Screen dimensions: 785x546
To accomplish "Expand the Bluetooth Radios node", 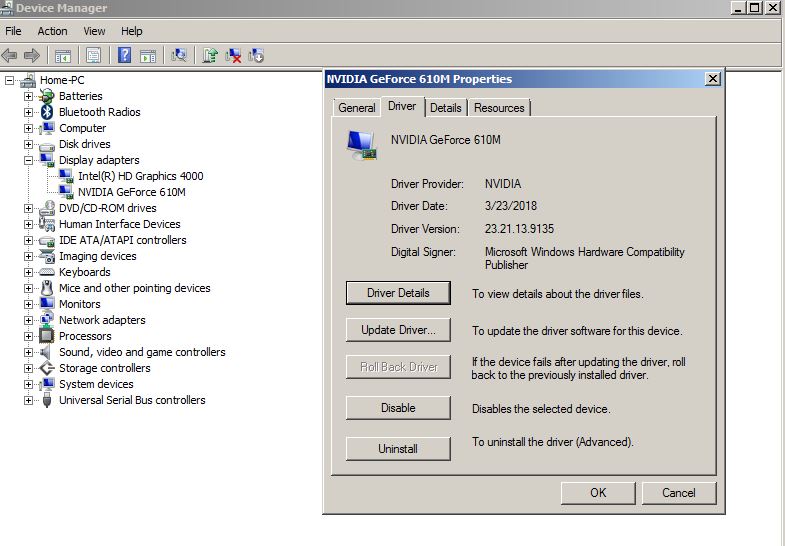I will 28,113.
